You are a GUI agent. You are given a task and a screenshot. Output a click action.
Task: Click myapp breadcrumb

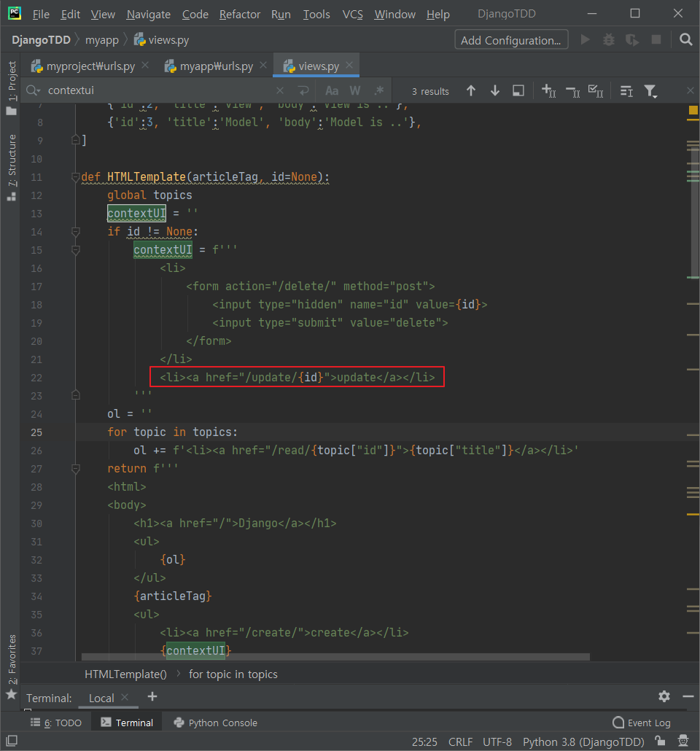[x=101, y=40]
